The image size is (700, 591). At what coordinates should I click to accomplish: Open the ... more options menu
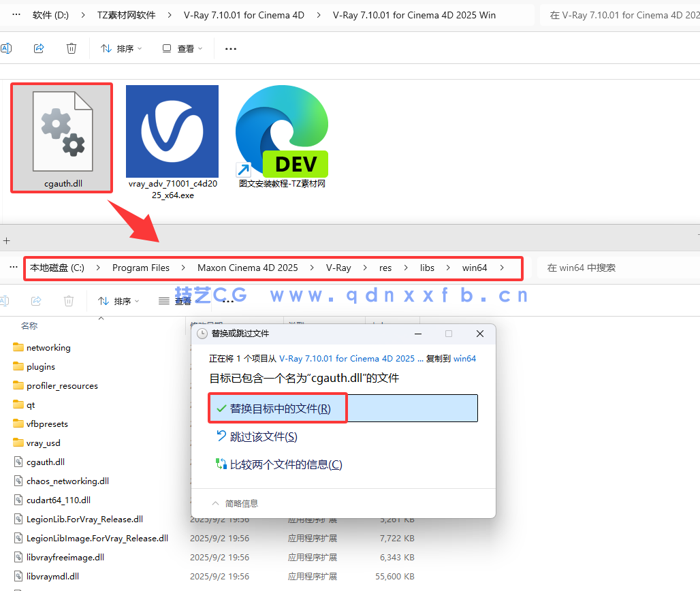click(x=230, y=48)
